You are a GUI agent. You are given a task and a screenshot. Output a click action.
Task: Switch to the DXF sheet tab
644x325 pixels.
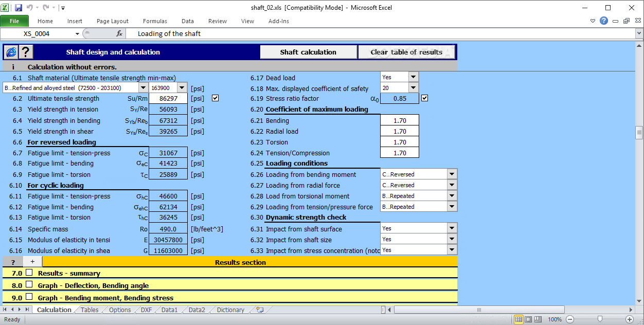tap(146, 310)
